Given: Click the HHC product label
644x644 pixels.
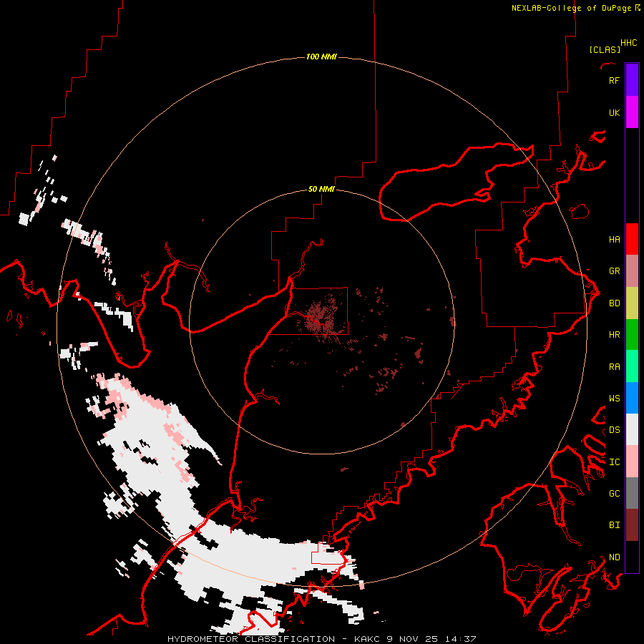Looking at the screenshot, I should point(628,43).
